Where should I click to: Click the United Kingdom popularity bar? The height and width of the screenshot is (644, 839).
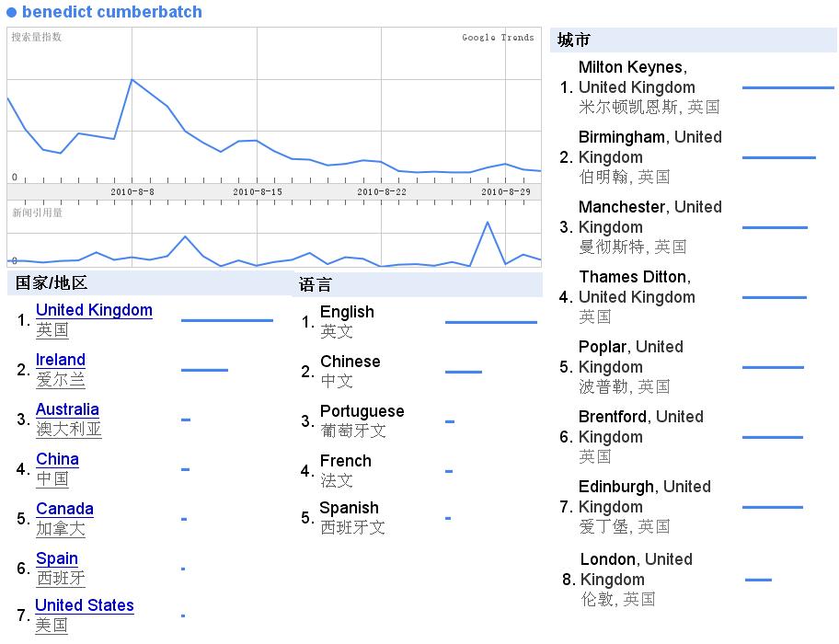pyautogui.click(x=227, y=320)
